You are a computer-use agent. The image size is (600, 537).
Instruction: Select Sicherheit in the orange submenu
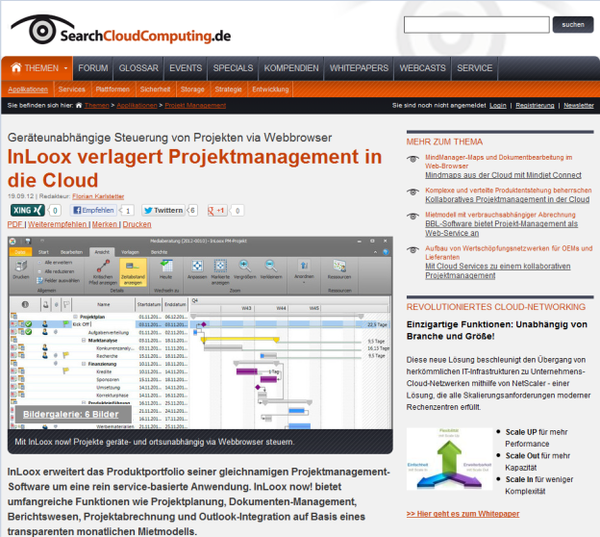pos(155,89)
